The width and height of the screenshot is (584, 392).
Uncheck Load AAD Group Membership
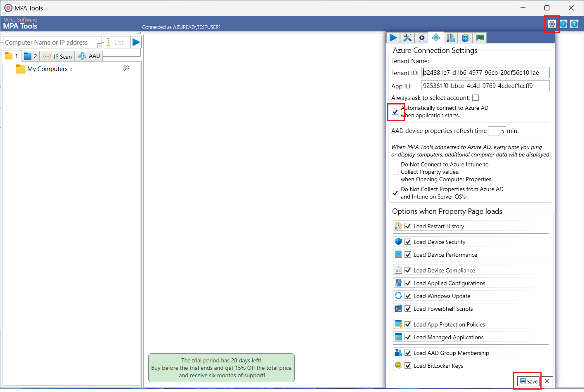(x=408, y=353)
